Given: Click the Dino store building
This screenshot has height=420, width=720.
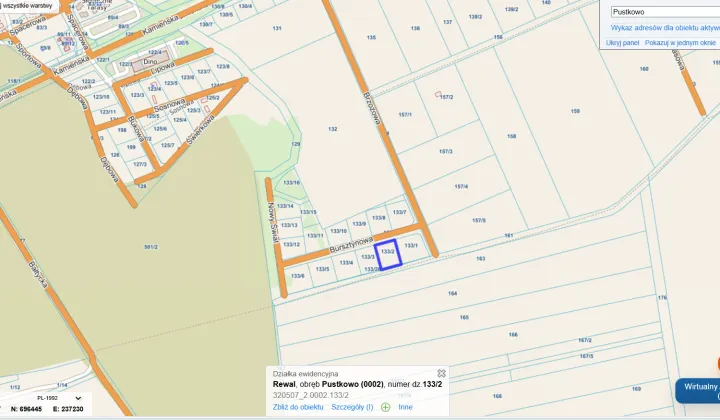Looking at the screenshot, I should click(151, 62).
